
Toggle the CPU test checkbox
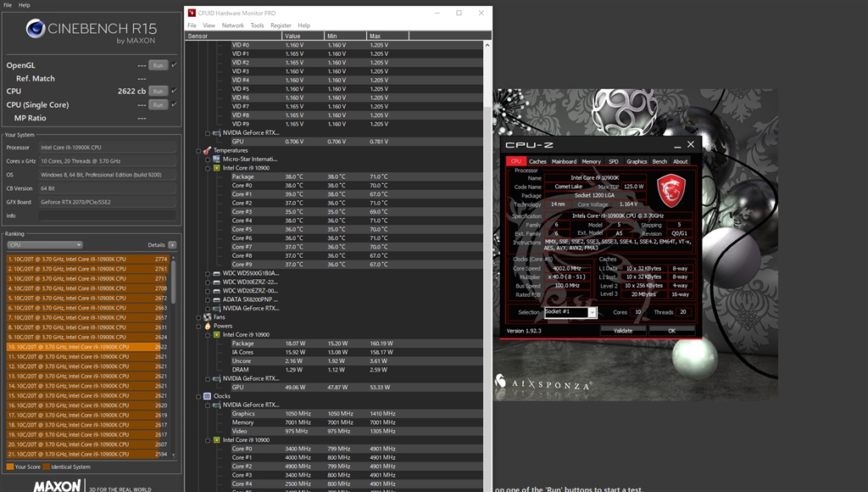tap(174, 91)
